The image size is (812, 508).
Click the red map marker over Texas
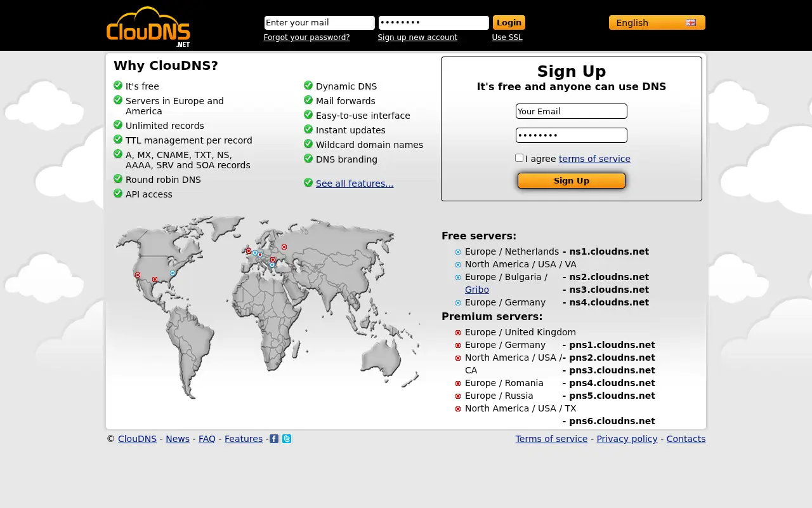[x=155, y=279]
